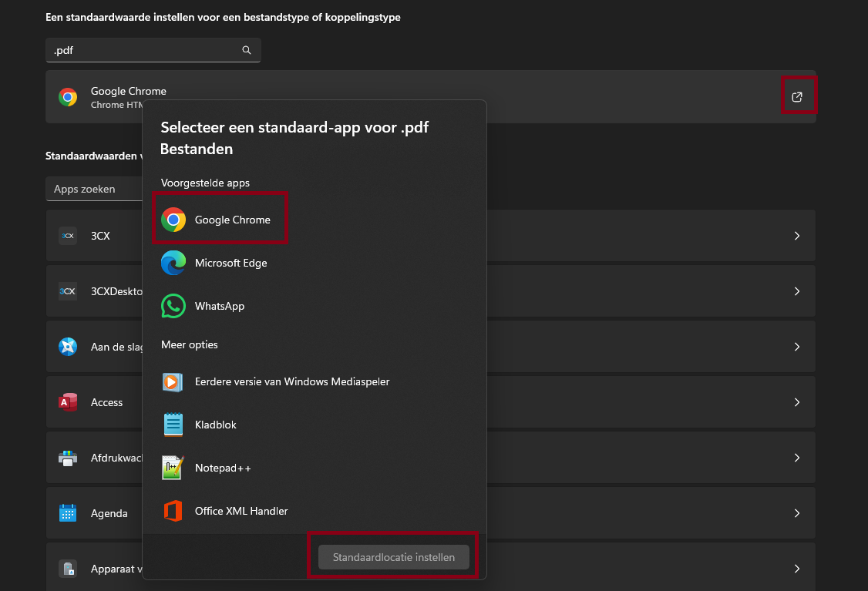
Task: Click the Chrome HTML subtitle under Google Chrome
Action: 116,105
